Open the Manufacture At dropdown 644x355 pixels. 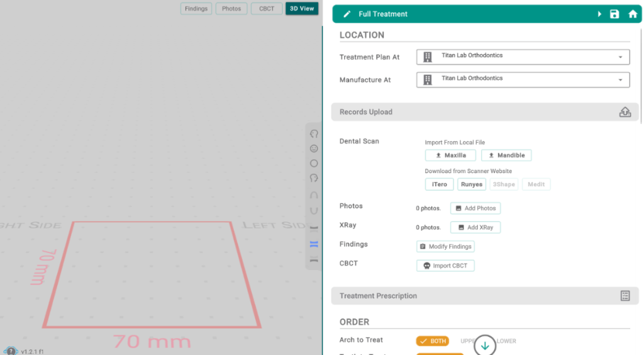523,80
